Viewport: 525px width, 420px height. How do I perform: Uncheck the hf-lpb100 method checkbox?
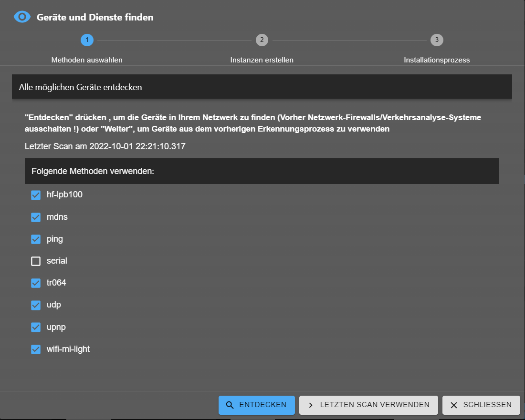coord(36,195)
